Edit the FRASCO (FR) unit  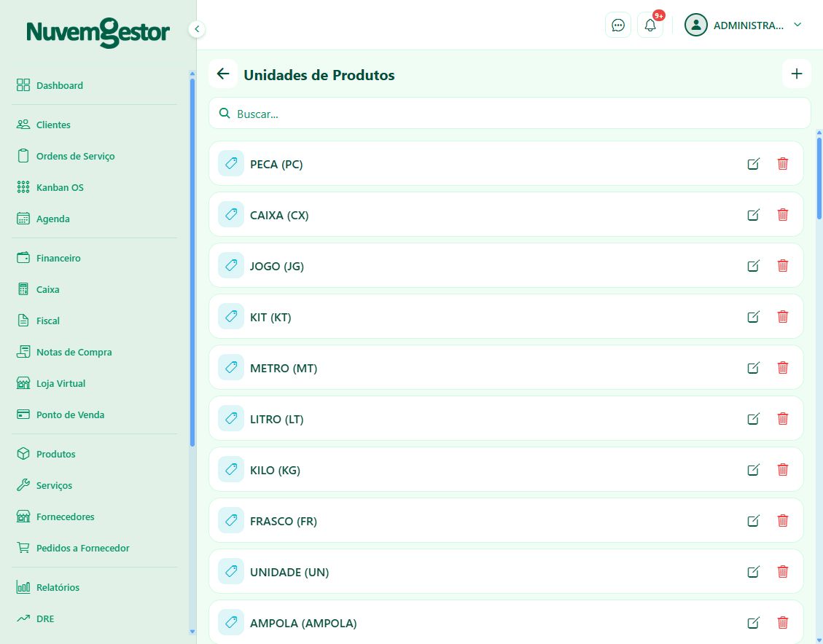[x=753, y=520]
